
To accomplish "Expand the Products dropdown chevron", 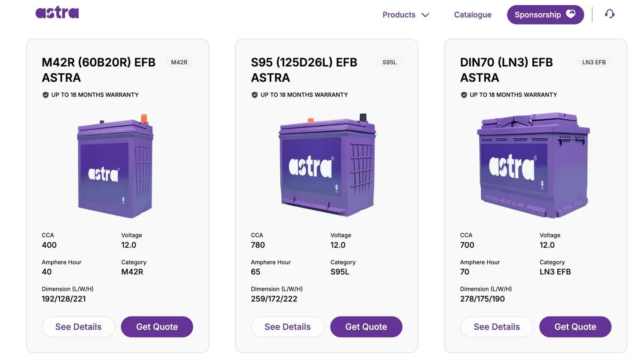I will [x=425, y=15].
